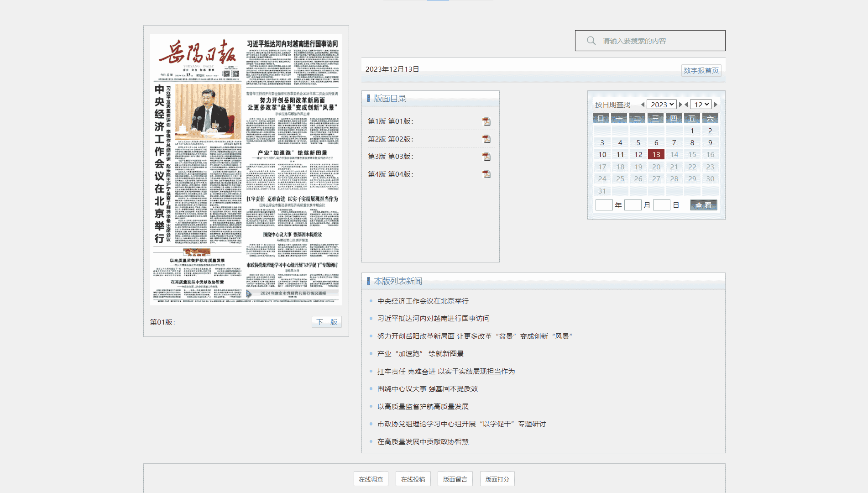The image size is (868, 493).
Task: Click the 月 month input box
Action: tap(633, 205)
